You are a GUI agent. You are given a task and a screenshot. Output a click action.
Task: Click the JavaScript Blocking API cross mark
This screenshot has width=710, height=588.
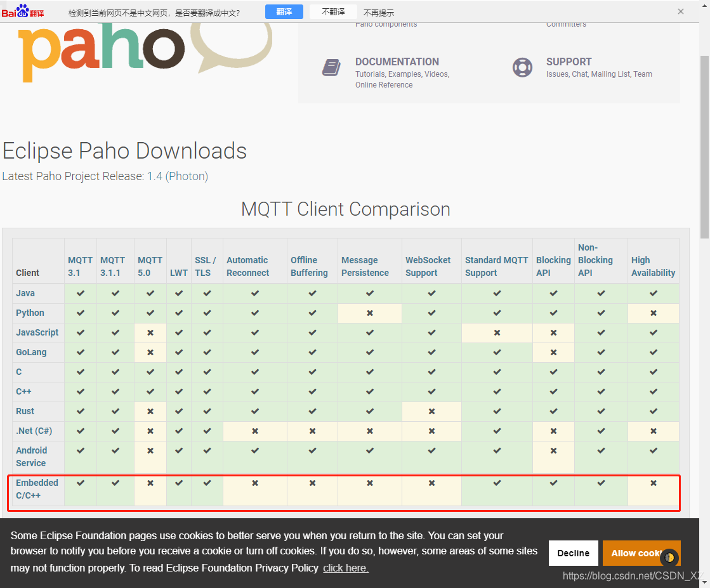(x=553, y=333)
